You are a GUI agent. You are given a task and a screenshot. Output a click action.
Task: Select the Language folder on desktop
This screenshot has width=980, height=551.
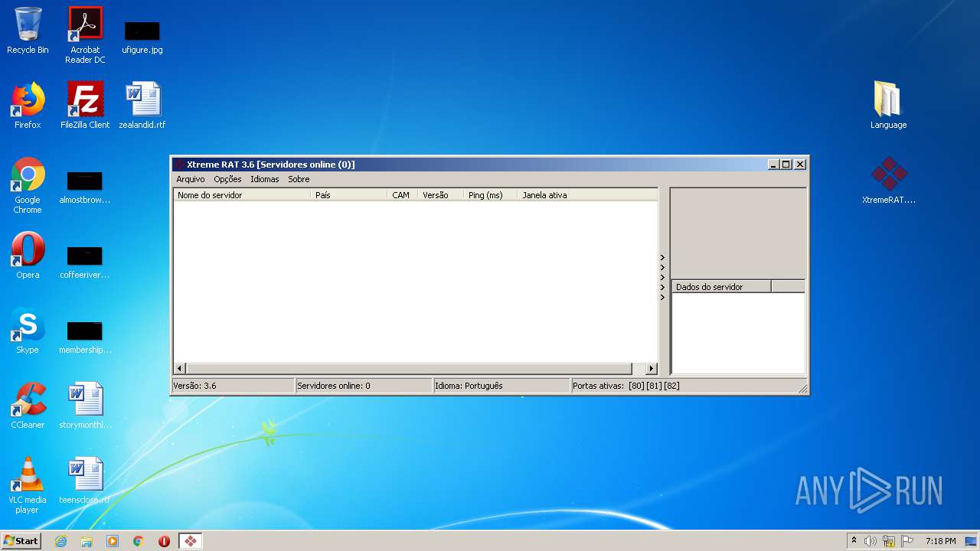(888, 106)
